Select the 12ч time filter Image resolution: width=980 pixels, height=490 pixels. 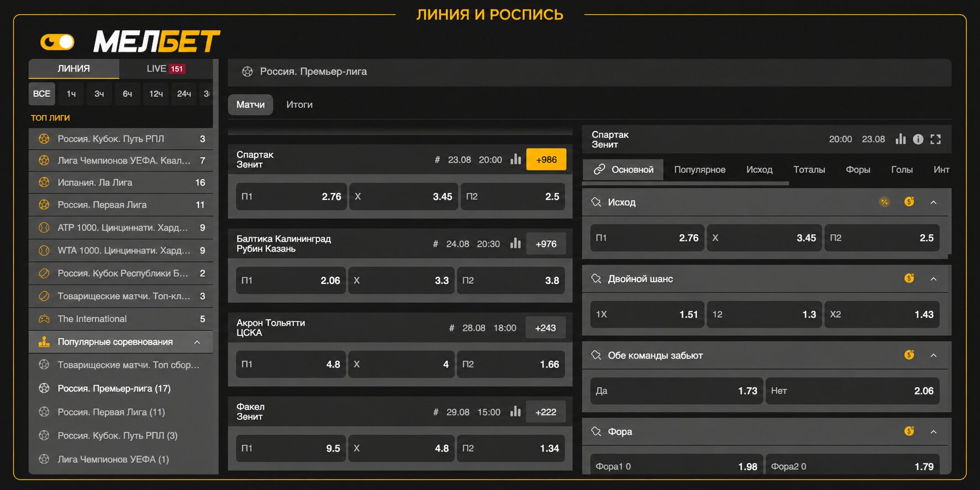pyautogui.click(x=156, y=94)
